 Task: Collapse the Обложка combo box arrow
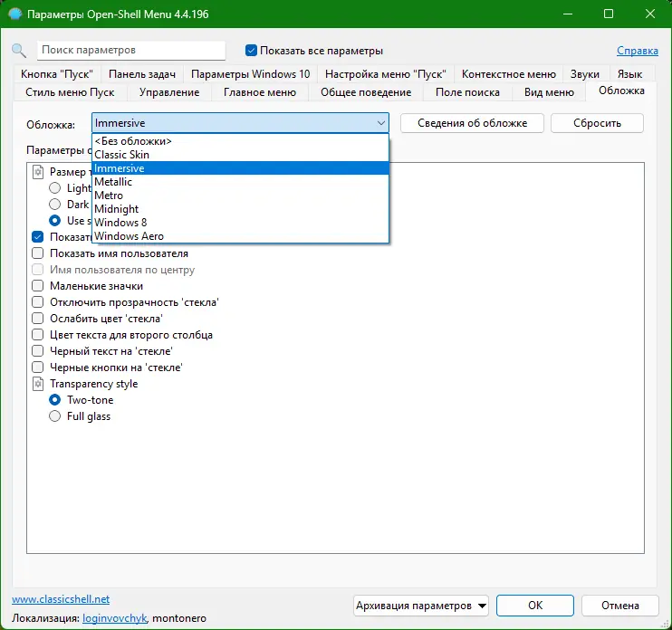(x=380, y=123)
